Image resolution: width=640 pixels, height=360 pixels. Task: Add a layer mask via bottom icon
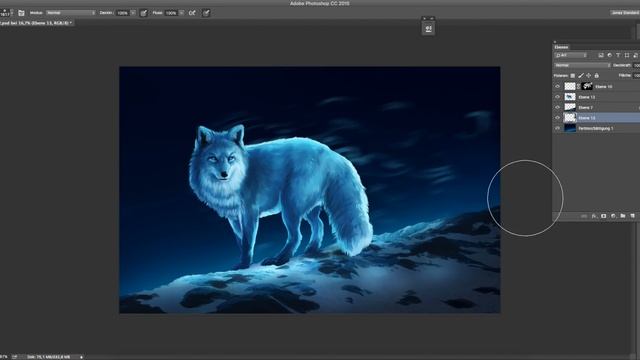[x=604, y=216]
